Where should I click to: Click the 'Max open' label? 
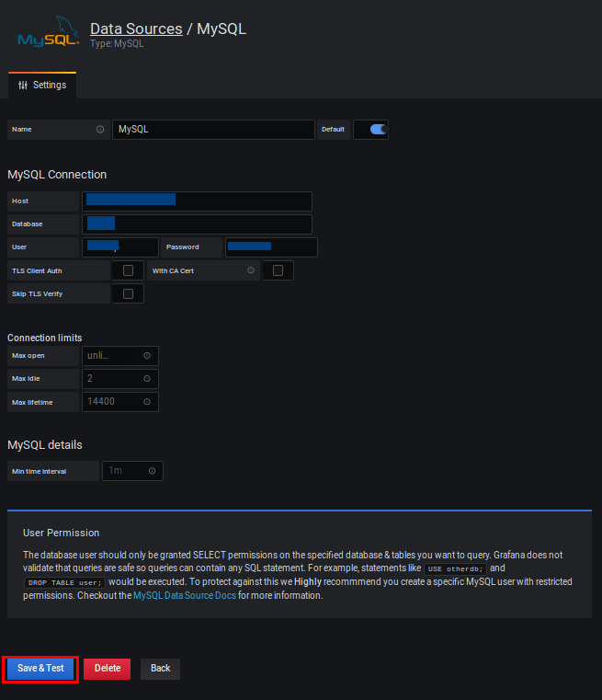[x=28, y=356]
